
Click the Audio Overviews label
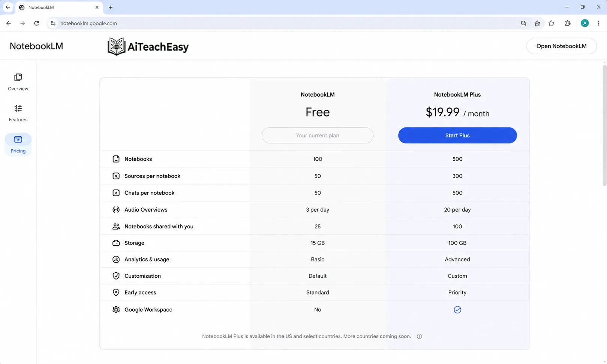(146, 210)
